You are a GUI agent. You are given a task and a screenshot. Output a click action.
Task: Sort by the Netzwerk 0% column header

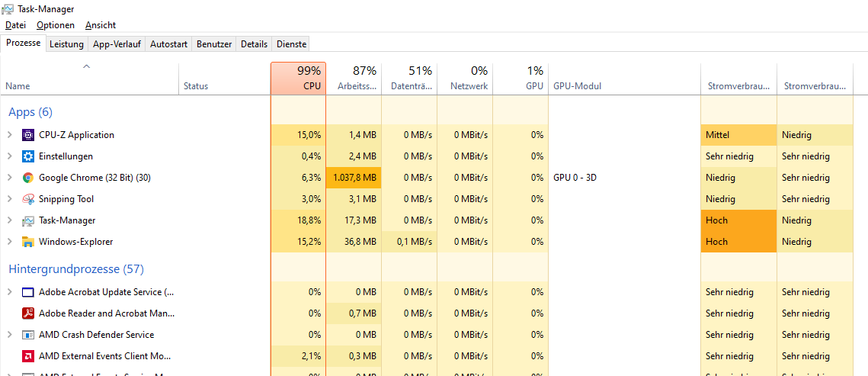point(465,79)
